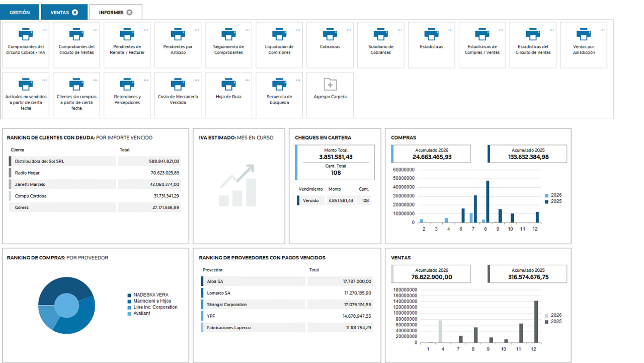Image resolution: width=644 pixels, height=363 pixels.
Task: Switch to the Gestión tab
Action: (20, 12)
